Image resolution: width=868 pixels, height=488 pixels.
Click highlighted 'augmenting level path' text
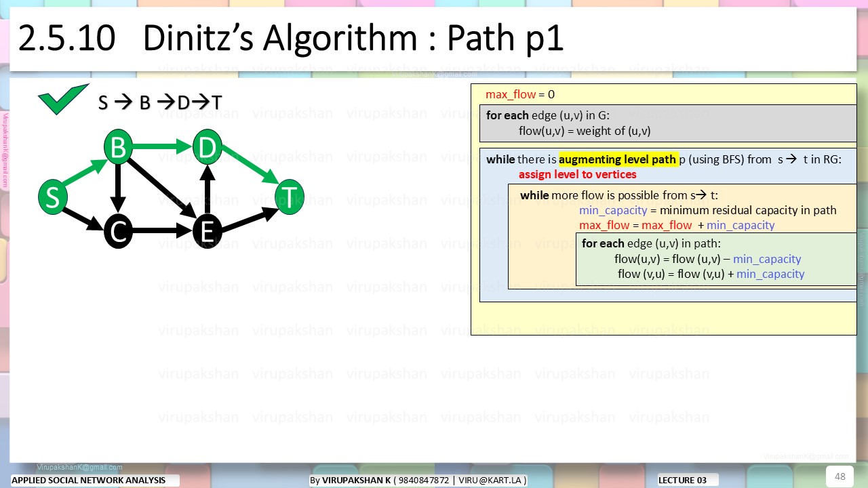coord(618,159)
